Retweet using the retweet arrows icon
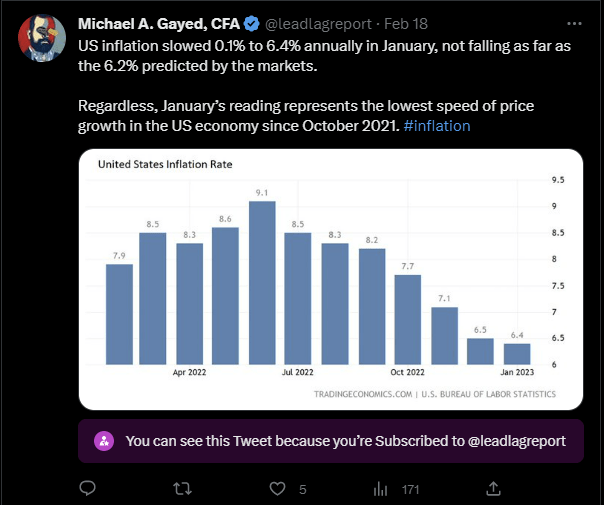604x505 pixels. tap(182, 489)
